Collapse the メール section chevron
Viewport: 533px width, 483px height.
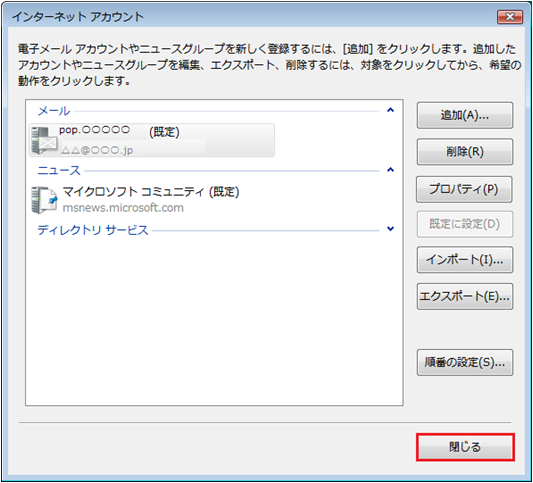[391, 110]
